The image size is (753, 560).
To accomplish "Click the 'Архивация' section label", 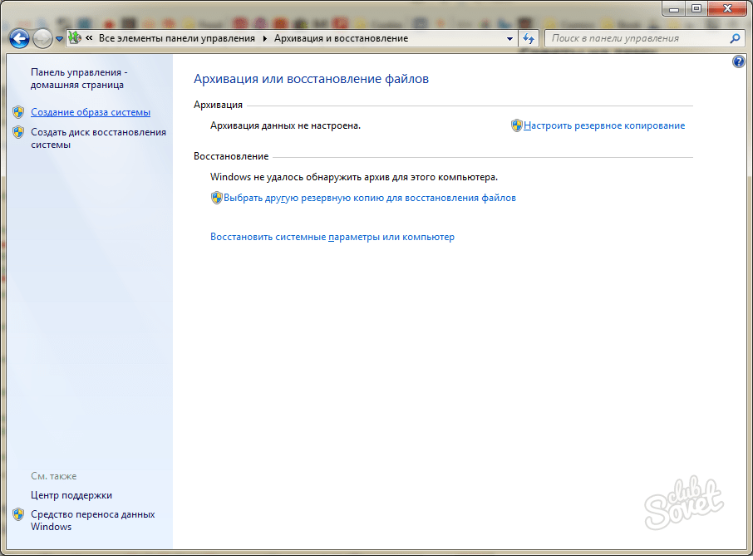I will pyautogui.click(x=218, y=106).
